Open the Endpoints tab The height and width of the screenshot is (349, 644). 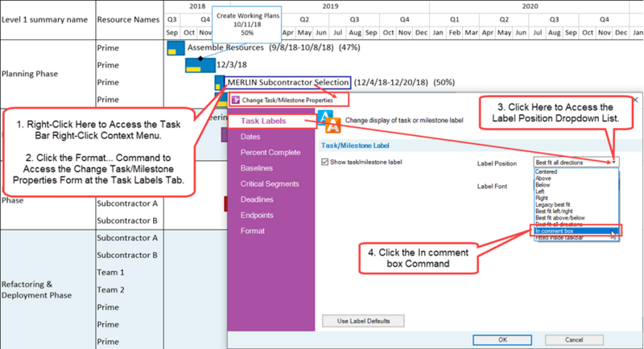[257, 215]
